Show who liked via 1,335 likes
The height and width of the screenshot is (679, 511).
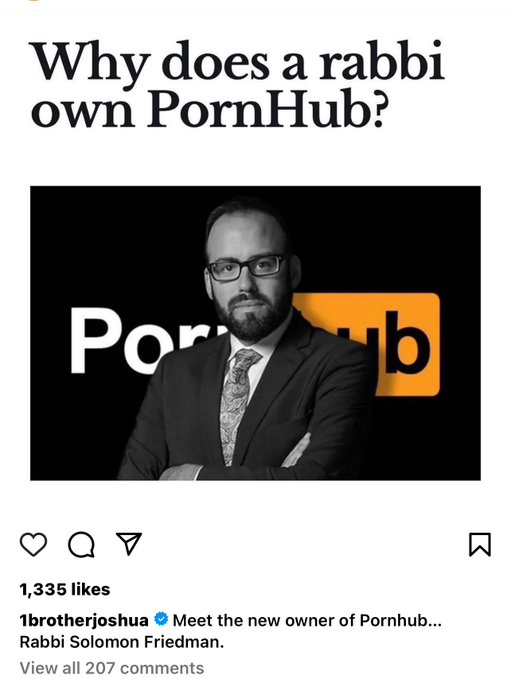[65, 589]
